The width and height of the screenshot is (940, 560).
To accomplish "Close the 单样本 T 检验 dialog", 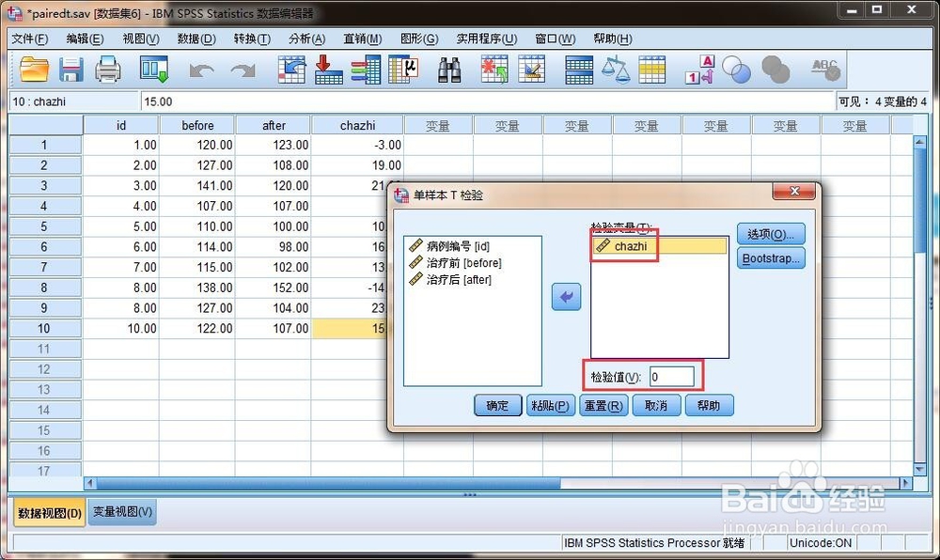I will point(794,191).
